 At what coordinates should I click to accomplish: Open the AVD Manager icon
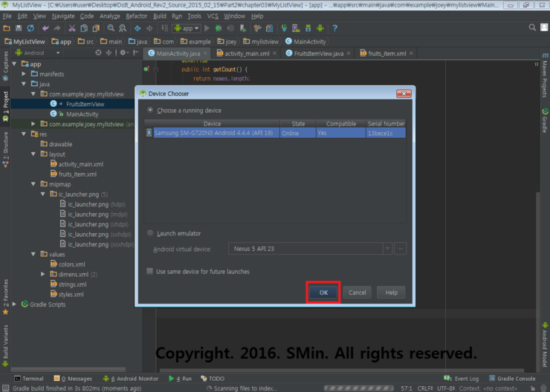point(296,28)
